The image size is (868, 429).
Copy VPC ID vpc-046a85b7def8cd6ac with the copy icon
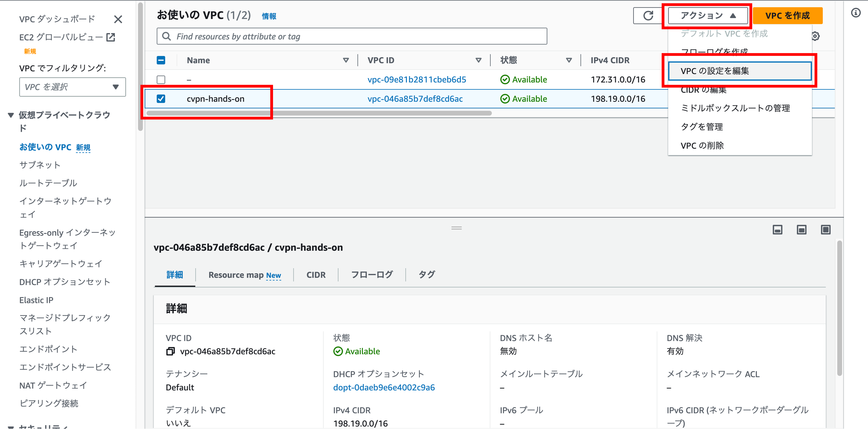[x=170, y=351]
